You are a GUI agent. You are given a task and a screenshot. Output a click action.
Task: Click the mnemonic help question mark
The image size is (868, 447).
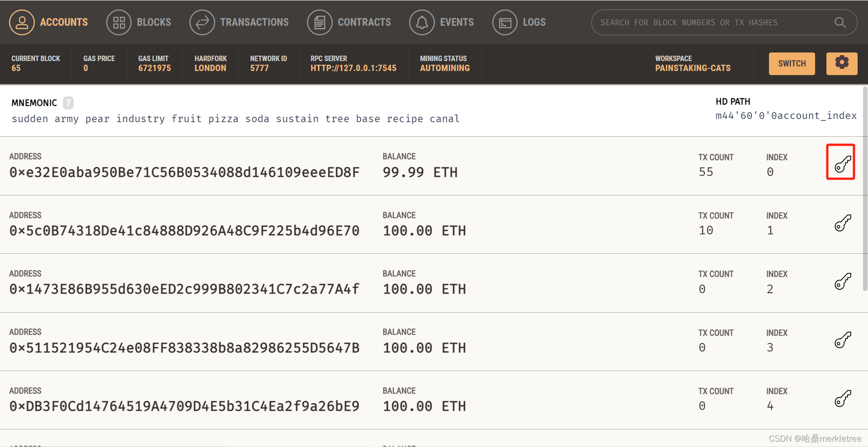click(68, 103)
